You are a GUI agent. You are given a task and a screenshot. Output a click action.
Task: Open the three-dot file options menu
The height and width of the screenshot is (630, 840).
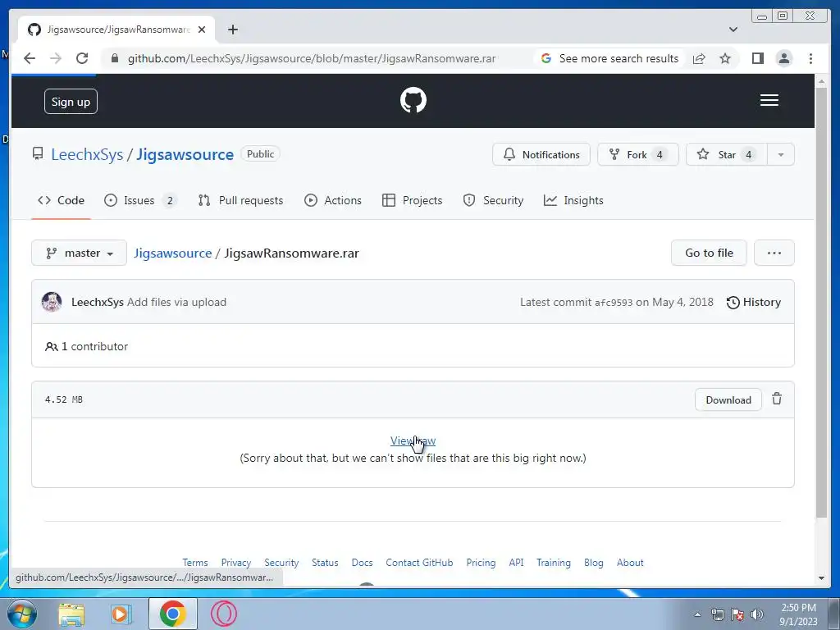click(x=774, y=253)
